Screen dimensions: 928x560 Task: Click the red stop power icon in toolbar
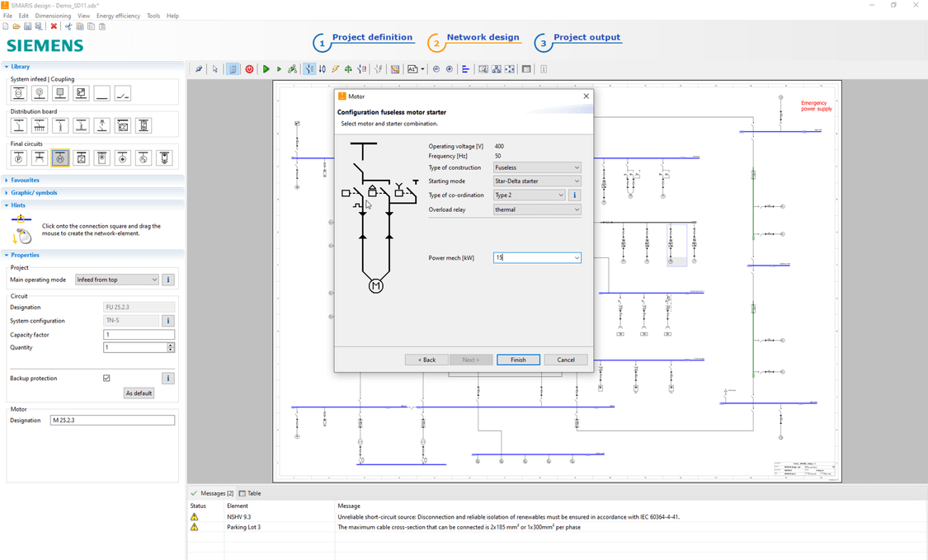pos(249,69)
